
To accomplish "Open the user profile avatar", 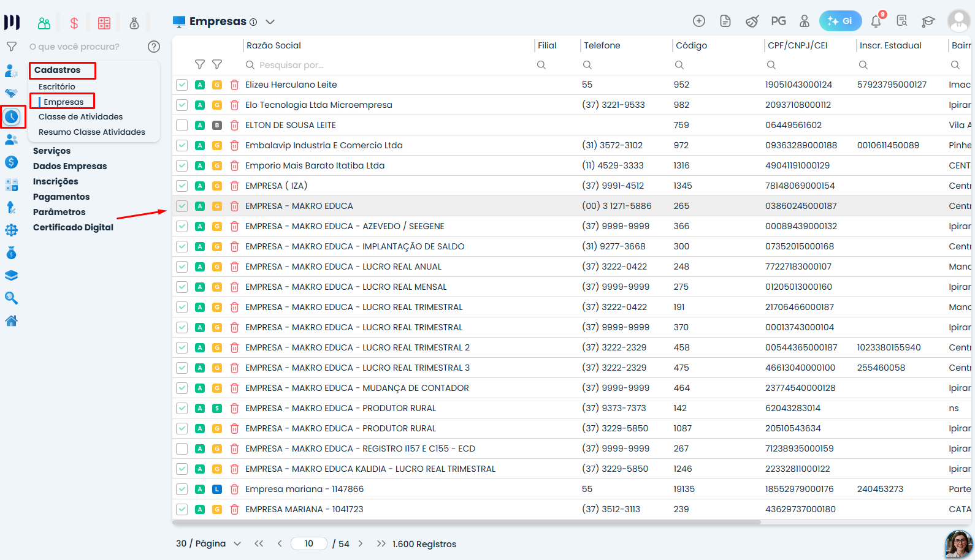I will point(958,21).
